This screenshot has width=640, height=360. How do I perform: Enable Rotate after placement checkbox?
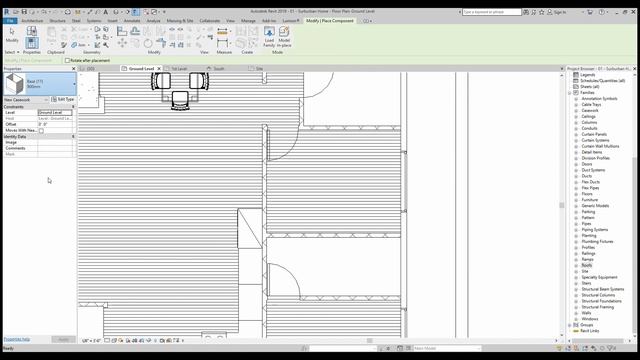[x=67, y=60]
